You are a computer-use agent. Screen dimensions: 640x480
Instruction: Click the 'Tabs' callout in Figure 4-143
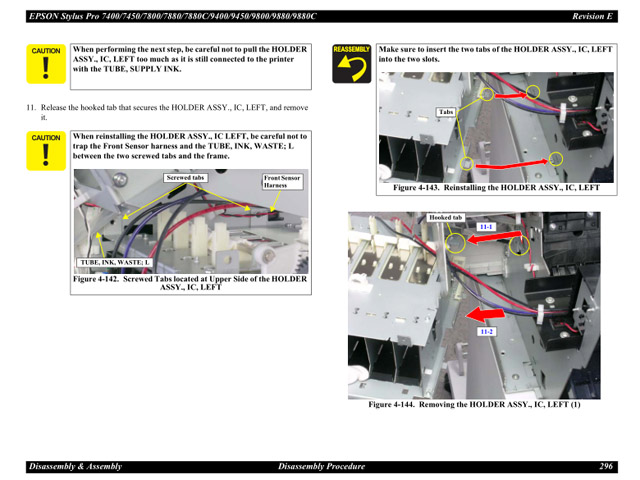[x=446, y=112]
